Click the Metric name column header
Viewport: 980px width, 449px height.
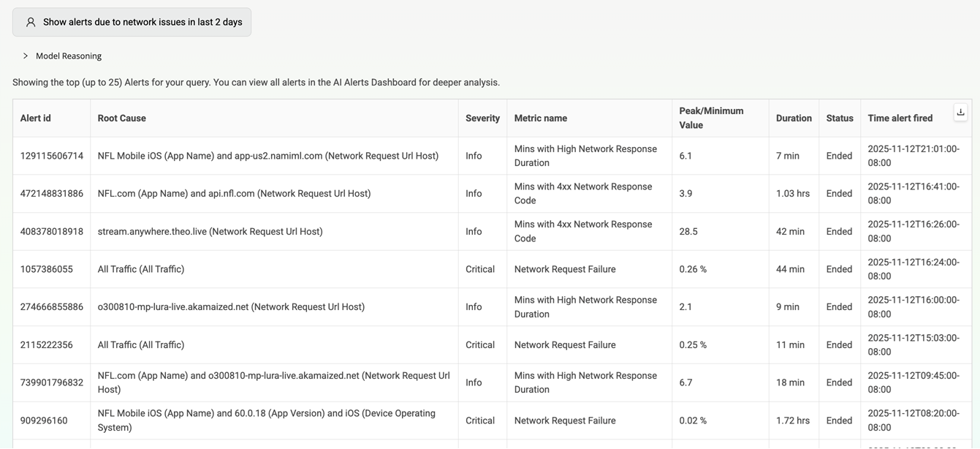point(541,118)
